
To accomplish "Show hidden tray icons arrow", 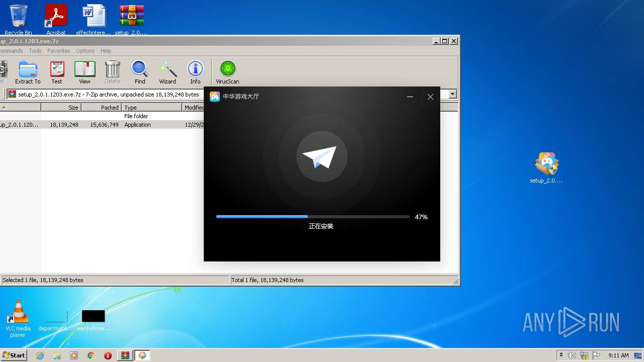I will pos(561,355).
